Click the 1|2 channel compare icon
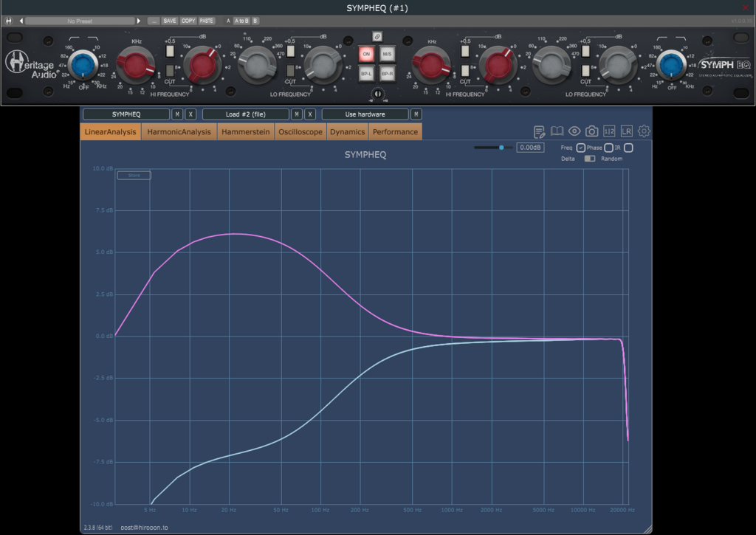Screen dimensions: 756x535 [x=609, y=131]
